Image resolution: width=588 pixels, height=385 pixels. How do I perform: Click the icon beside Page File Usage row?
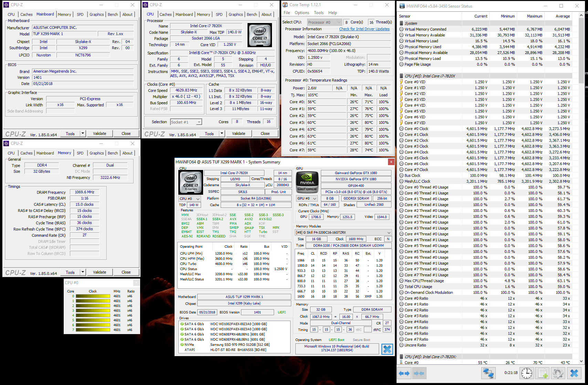pos(401,64)
